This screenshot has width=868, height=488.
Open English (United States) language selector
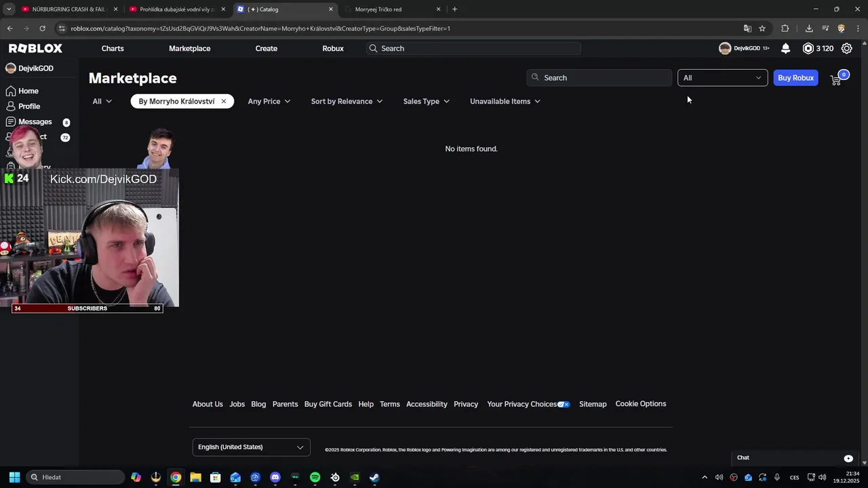point(251,447)
